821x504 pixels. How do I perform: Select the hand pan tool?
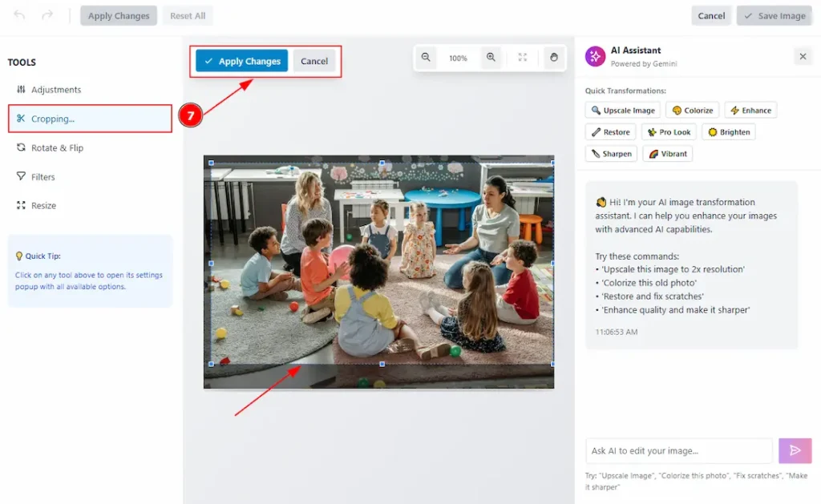coord(553,58)
